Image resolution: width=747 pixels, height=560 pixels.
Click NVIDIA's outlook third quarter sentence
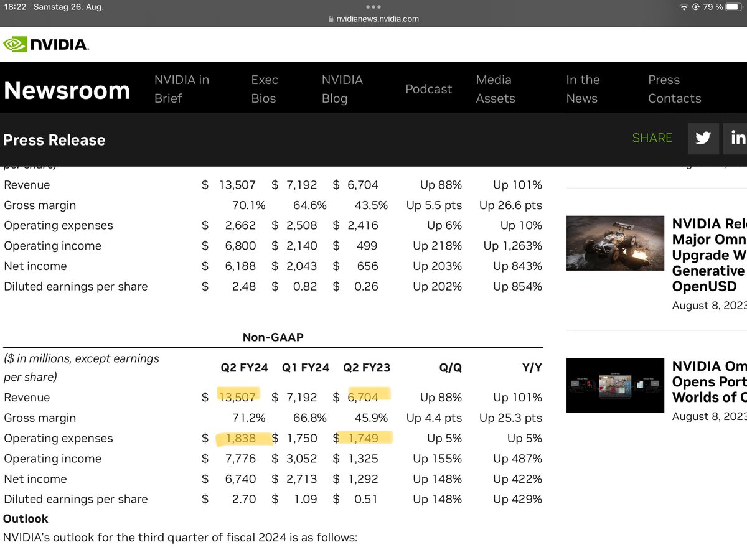(x=181, y=537)
